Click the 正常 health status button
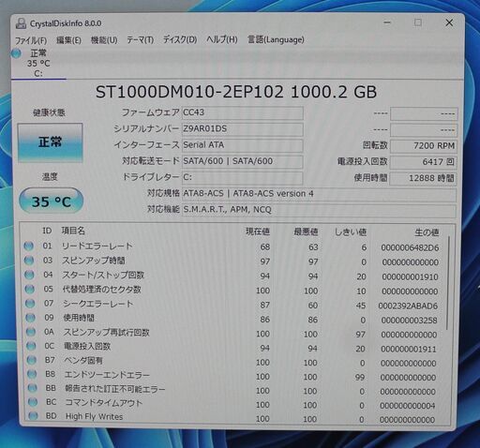 tap(50, 142)
